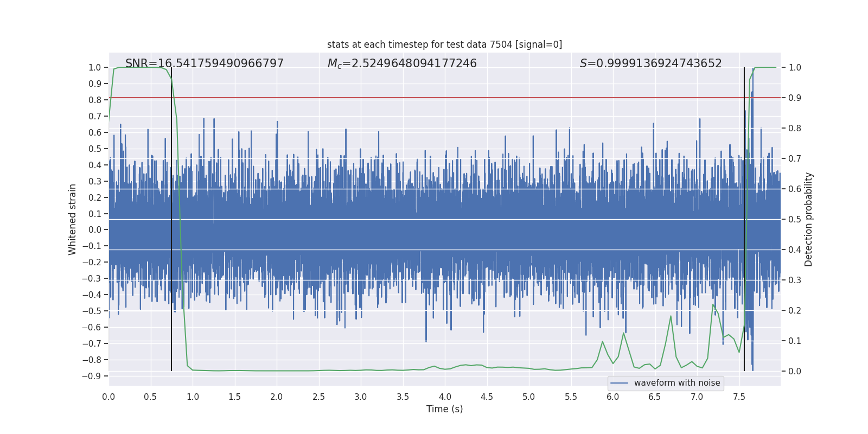868x434 pixels.
Task: Click the 'Detection probability' right axis label
Action: [x=809, y=219]
